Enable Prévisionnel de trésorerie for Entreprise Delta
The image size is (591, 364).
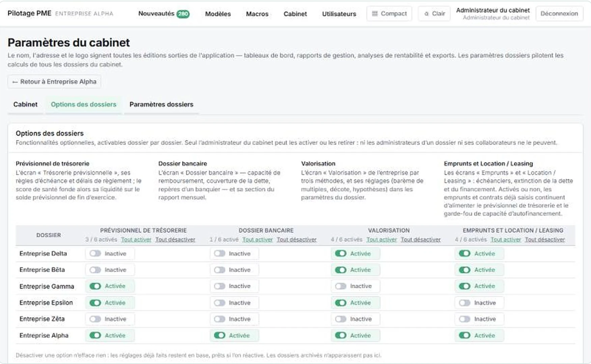coord(110,254)
